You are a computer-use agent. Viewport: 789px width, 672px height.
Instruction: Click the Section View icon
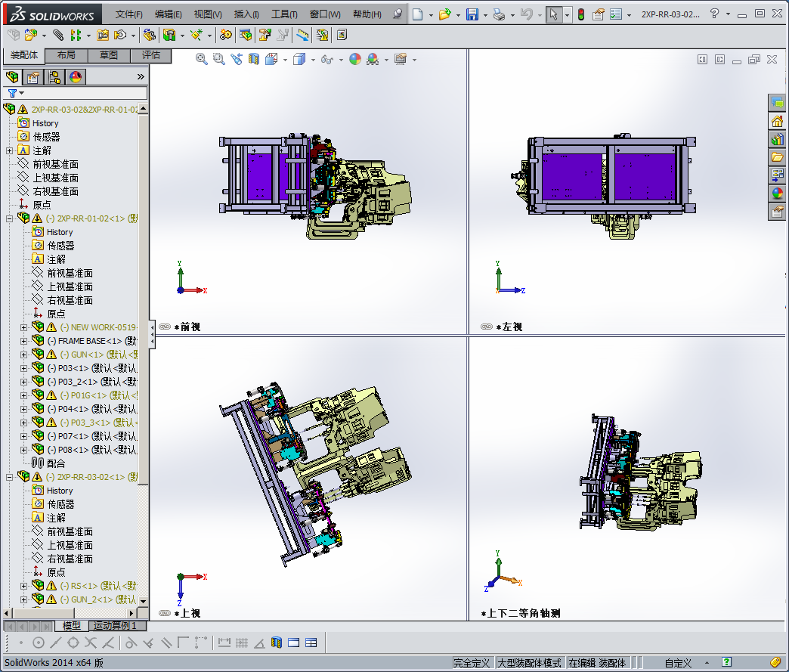pyautogui.click(x=254, y=60)
